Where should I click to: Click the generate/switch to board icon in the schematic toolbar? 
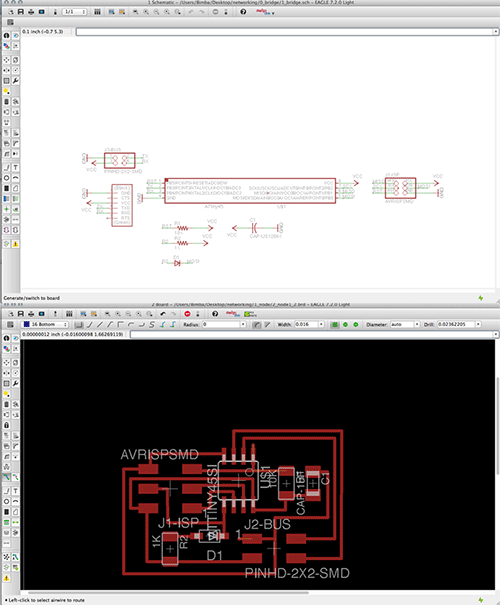(x=55, y=12)
